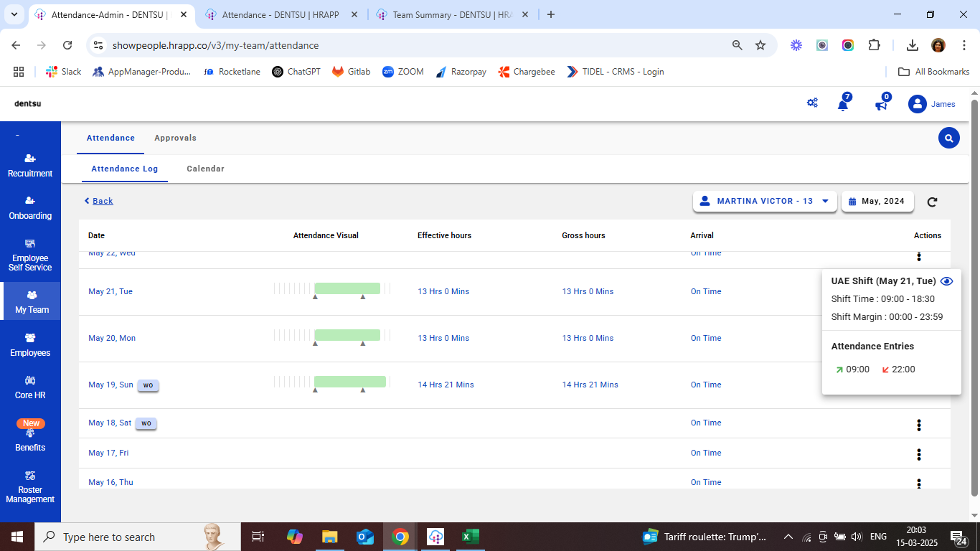
Task: Refresh the attendance log list
Action: tap(932, 202)
